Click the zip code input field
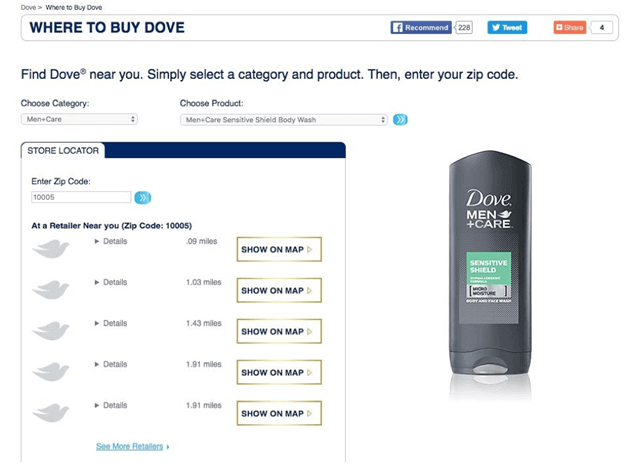 pos(81,197)
